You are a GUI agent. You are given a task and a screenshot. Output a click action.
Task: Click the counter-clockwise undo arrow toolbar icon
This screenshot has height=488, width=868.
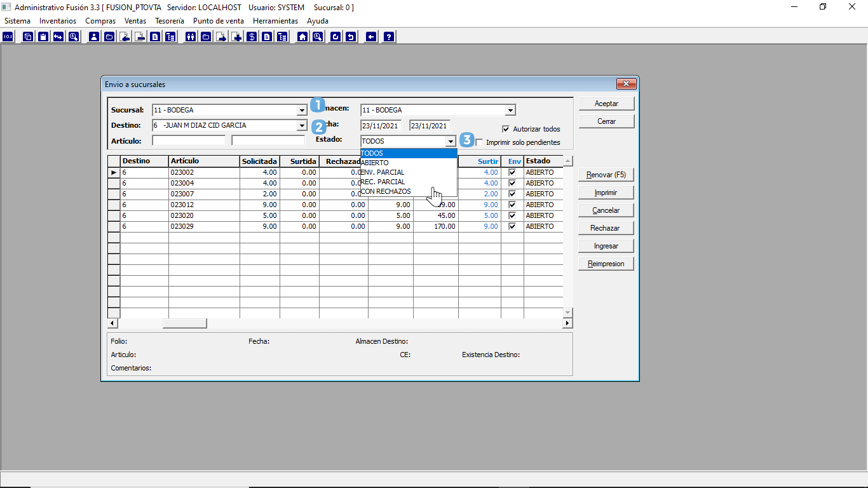(351, 37)
